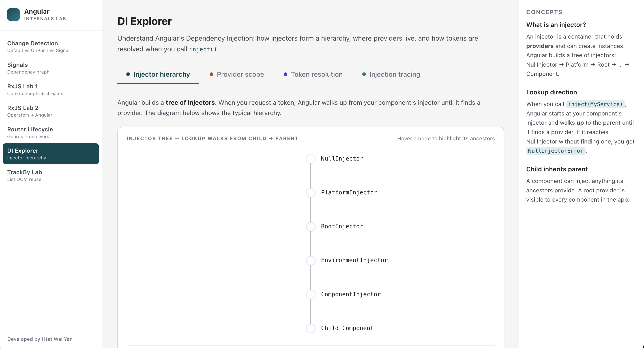Switch to the Token resolution tab
Viewport: 644px width, 348px height.
click(313, 74)
